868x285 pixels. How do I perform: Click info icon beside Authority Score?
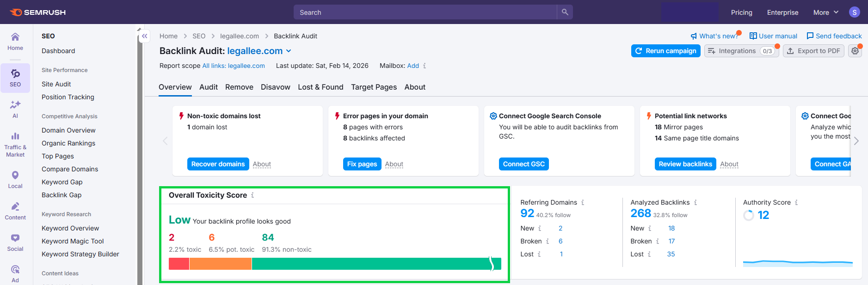tap(796, 202)
